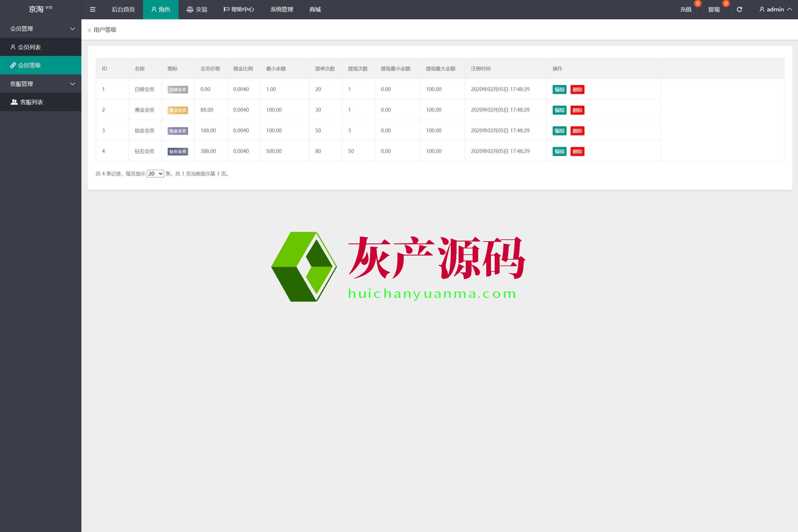Open 充值 notification with badge
The image size is (798, 532).
tap(686, 9)
